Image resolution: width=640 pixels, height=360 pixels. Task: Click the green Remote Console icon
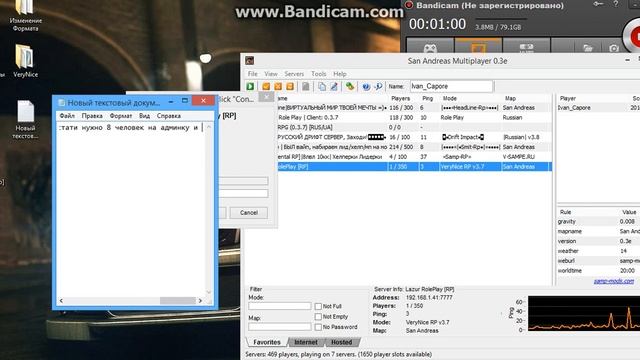pyautogui.click(x=350, y=86)
